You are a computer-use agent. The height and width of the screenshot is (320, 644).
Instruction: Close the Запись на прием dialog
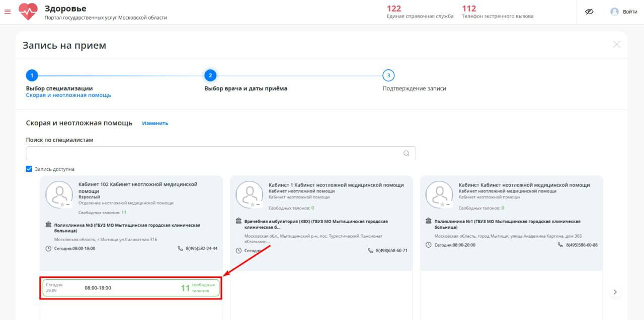tap(616, 45)
